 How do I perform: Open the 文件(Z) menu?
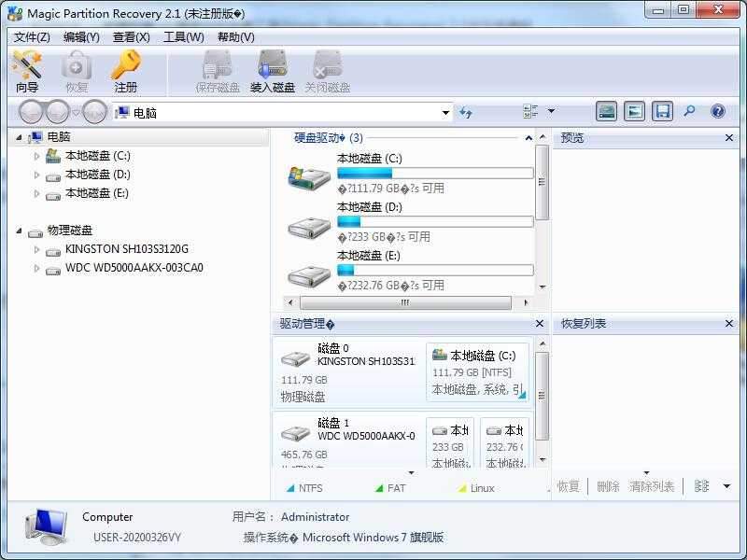[x=31, y=37]
